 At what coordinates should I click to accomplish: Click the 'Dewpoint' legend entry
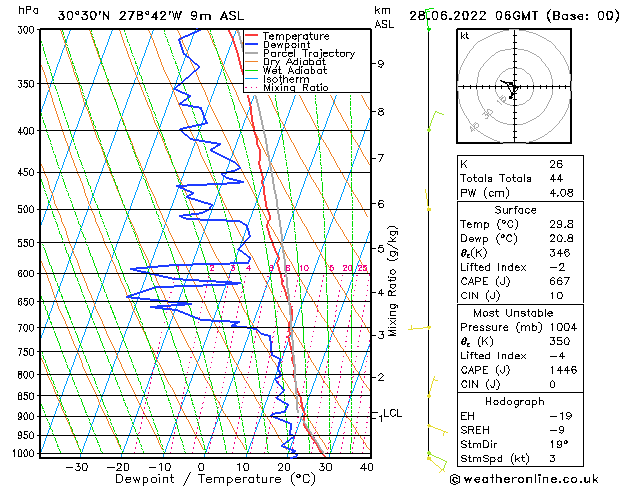click(x=286, y=45)
